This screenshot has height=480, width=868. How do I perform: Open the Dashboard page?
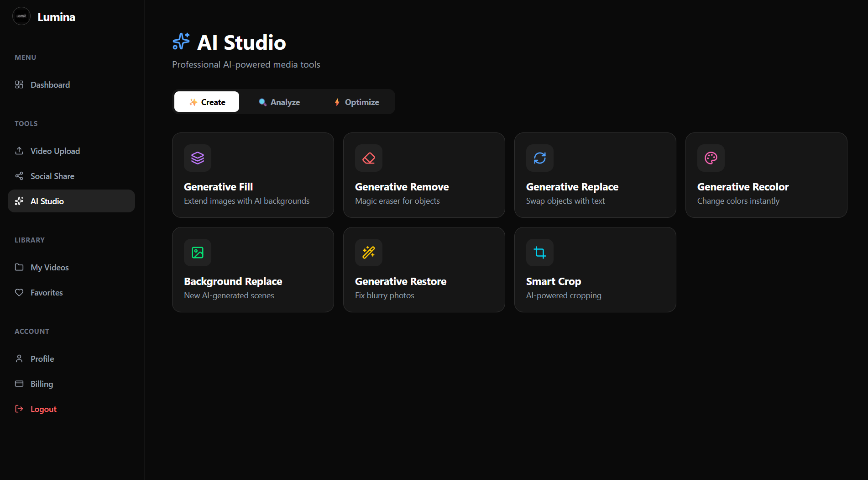50,84
